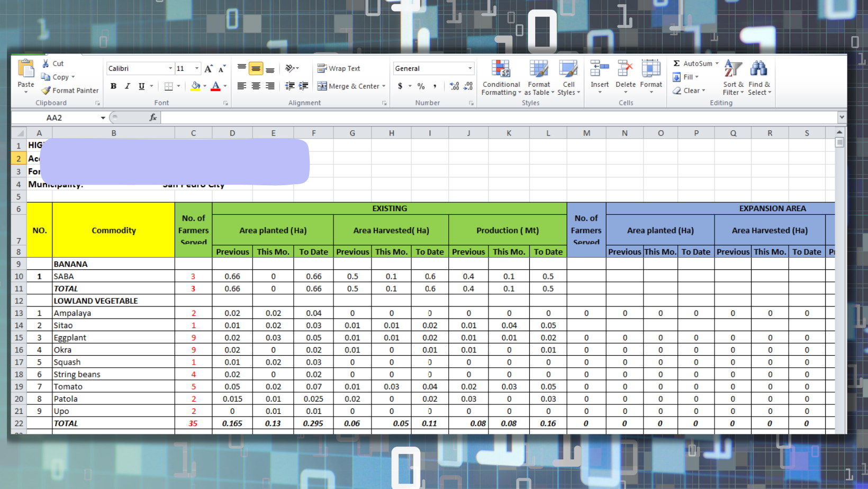
Task: Select row 10 header
Action: [x=19, y=276]
